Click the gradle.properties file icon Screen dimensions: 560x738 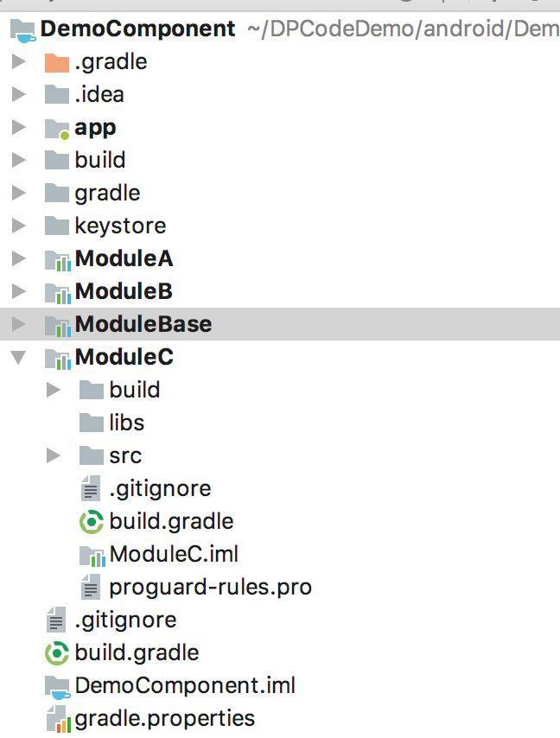pos(56,719)
